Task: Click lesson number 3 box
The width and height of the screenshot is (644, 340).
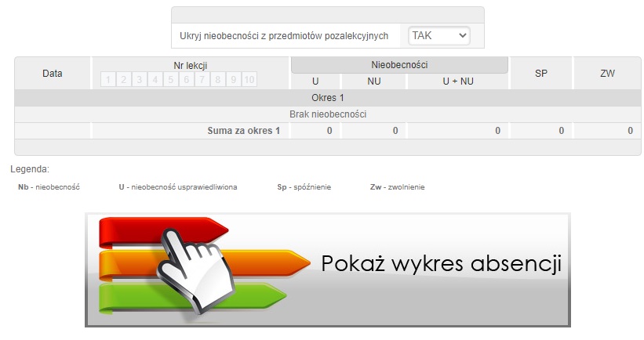Action: click(x=139, y=80)
